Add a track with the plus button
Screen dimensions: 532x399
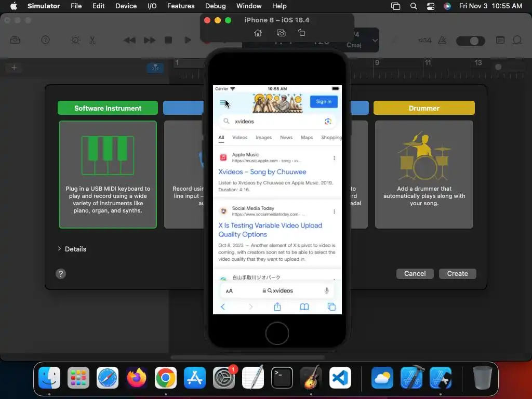coord(14,68)
